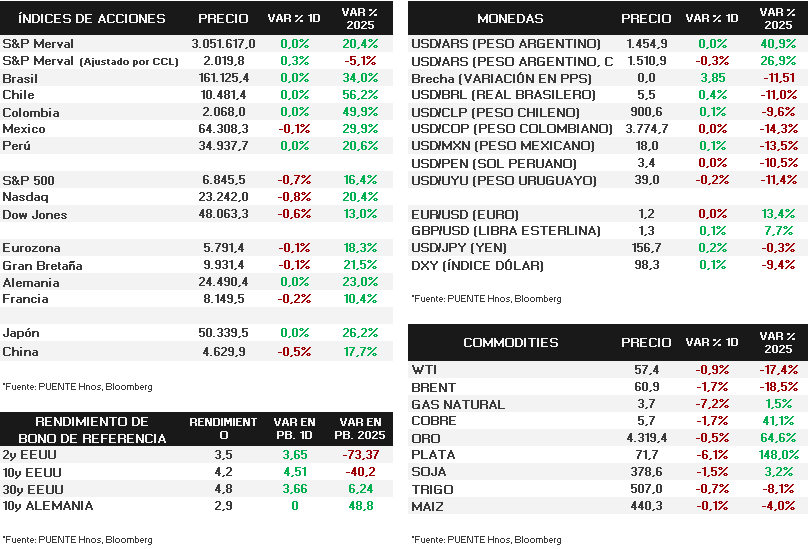This screenshot has width=808, height=549.
Task: Click the MONEDAS table header
Action: pos(510,18)
